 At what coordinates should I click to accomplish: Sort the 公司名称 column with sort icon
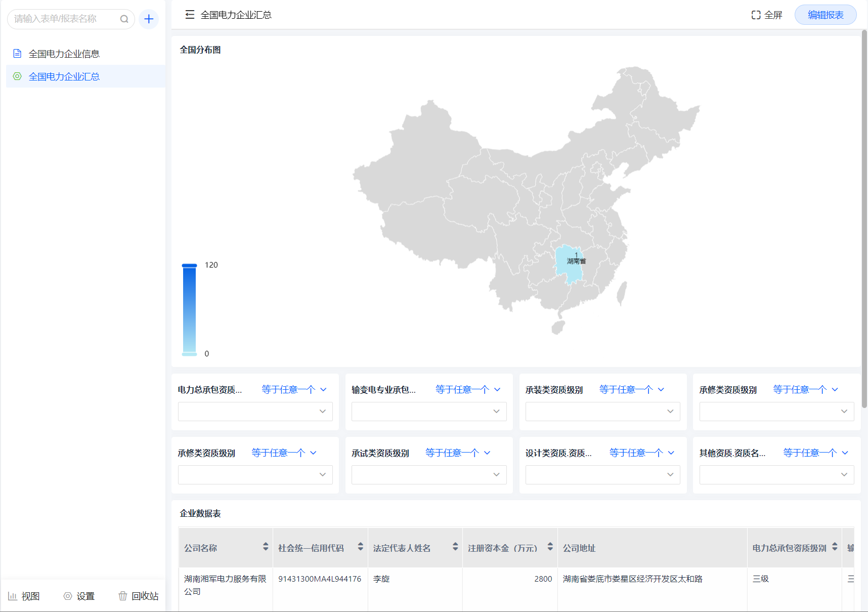click(266, 547)
